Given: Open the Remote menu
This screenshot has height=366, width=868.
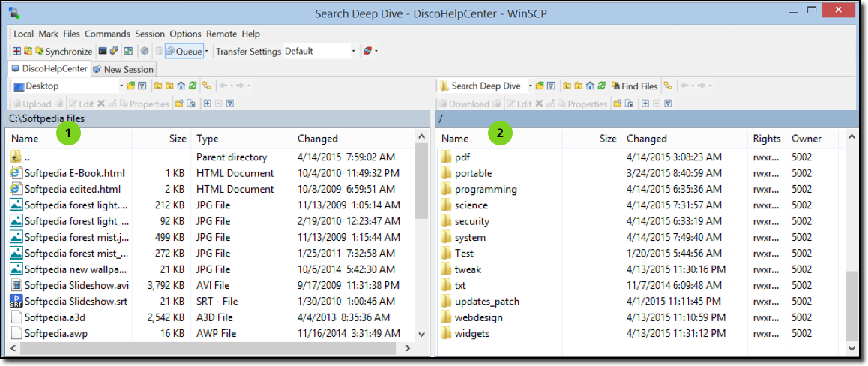Looking at the screenshot, I should 221,34.
